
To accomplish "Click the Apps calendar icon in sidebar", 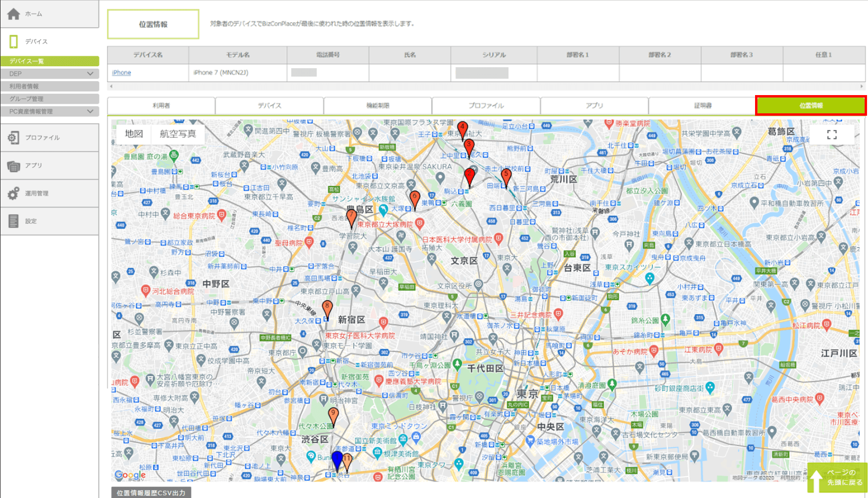I will 13,166.
